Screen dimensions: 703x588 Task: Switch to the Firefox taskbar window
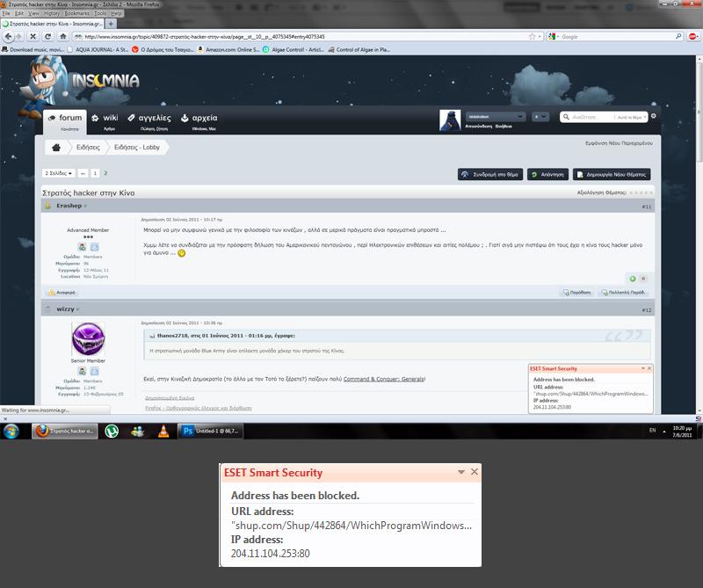tap(65, 432)
